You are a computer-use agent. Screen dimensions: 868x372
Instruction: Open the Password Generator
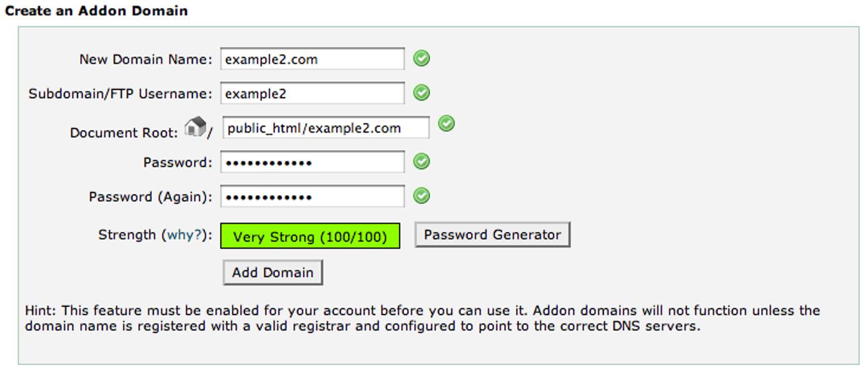491,234
